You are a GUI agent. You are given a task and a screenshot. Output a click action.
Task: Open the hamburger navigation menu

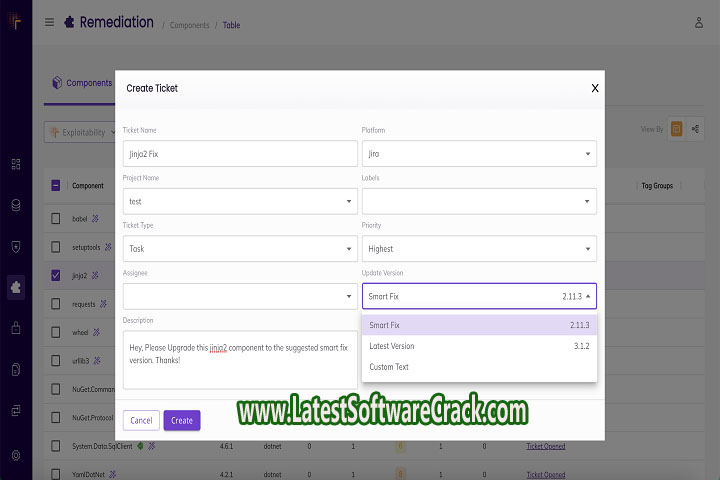click(49, 22)
